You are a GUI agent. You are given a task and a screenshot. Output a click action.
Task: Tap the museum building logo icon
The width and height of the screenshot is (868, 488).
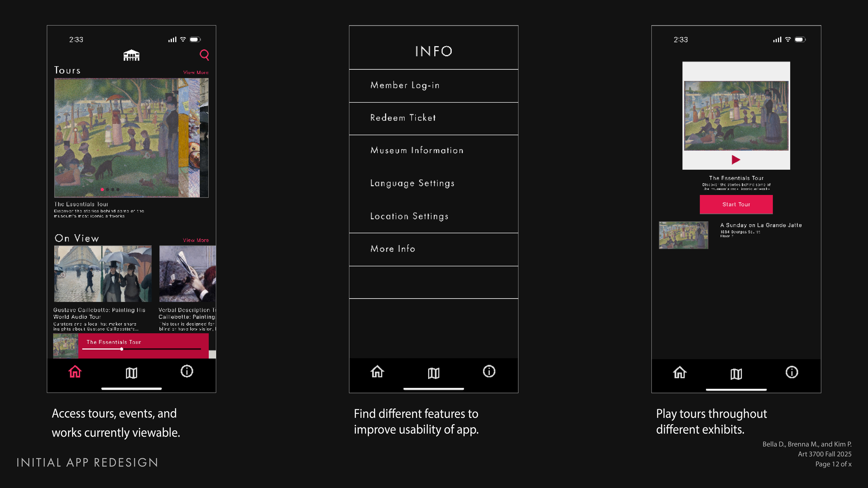click(x=131, y=55)
